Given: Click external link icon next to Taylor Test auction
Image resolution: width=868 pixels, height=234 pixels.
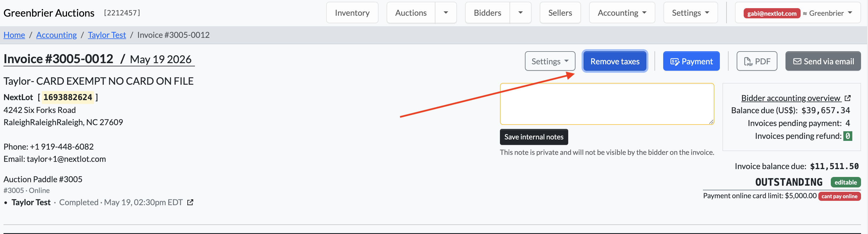Looking at the screenshot, I should coord(190,202).
